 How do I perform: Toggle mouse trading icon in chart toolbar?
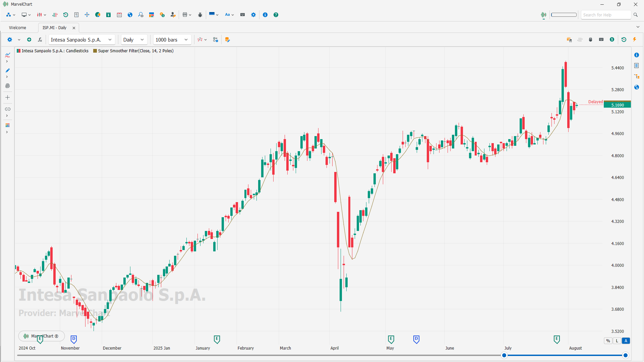click(591, 40)
